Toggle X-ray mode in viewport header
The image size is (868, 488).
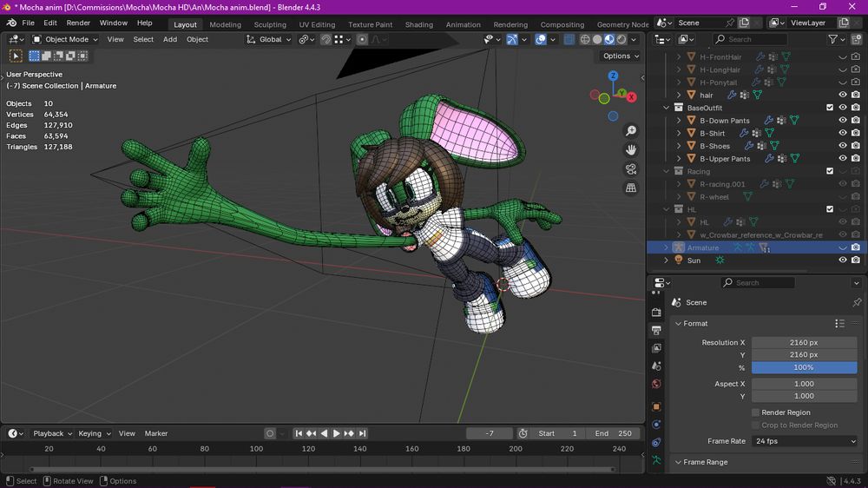coord(569,39)
